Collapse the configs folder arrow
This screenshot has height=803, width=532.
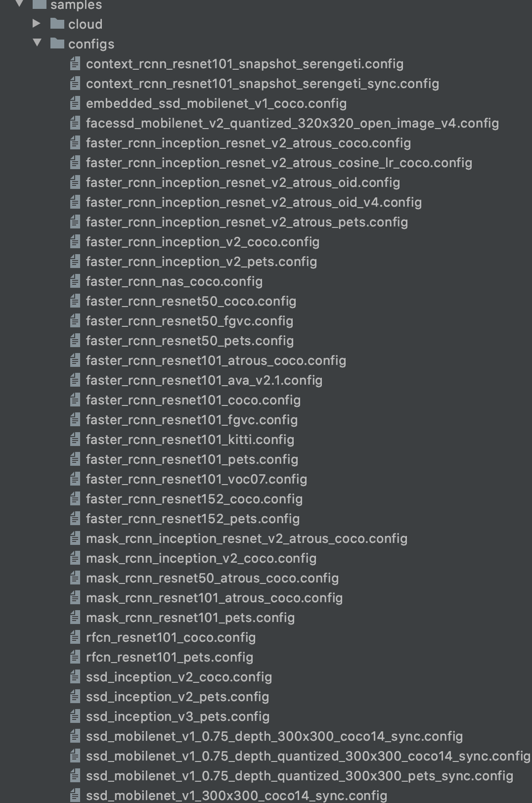point(37,43)
